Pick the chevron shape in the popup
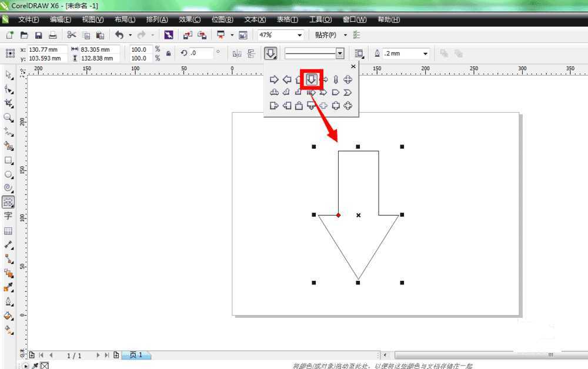Screen dimensions: 588x369 pos(348,93)
